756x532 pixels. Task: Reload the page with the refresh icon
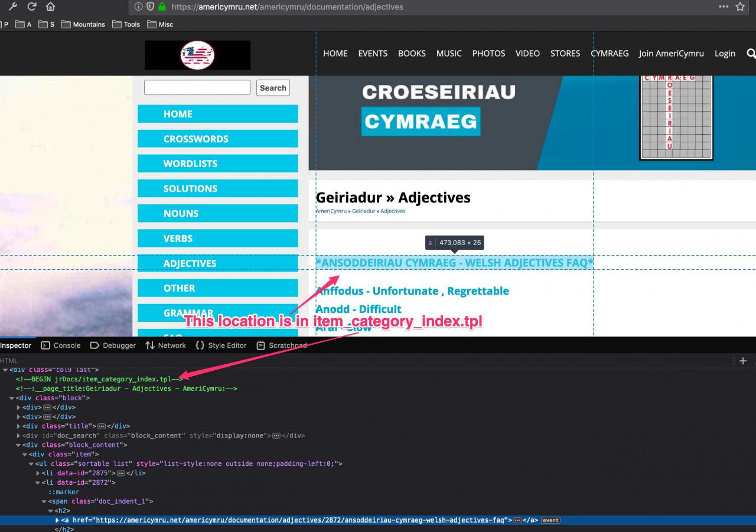tap(32, 7)
